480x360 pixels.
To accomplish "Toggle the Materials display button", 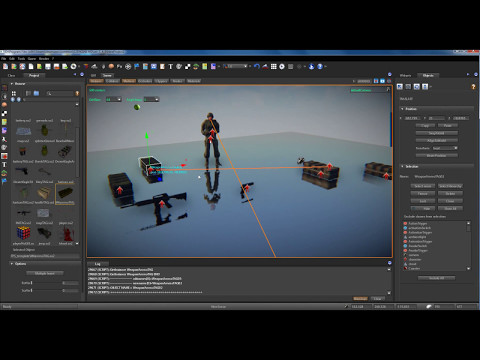I will [194, 81].
